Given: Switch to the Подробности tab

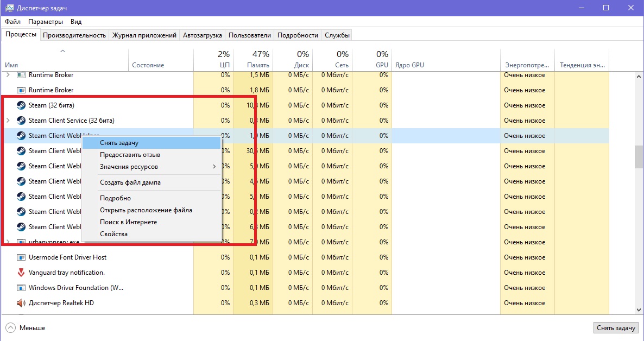Looking at the screenshot, I should [298, 35].
